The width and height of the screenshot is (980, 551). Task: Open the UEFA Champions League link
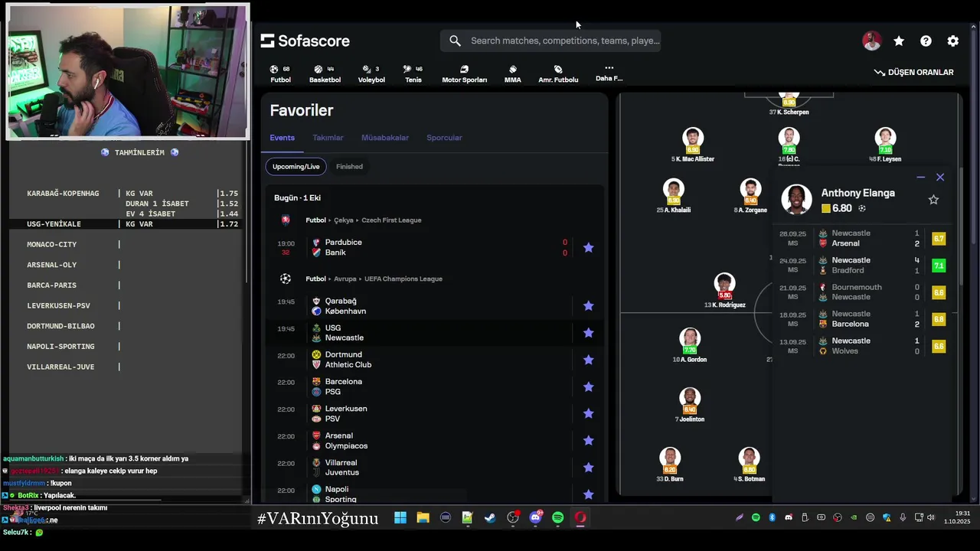click(403, 279)
